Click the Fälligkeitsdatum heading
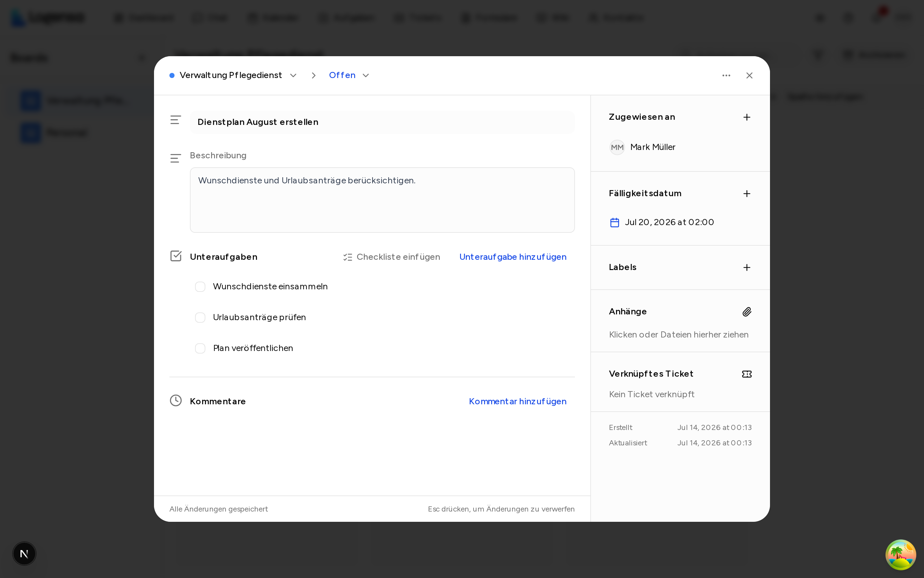The image size is (924, 578). point(645,193)
